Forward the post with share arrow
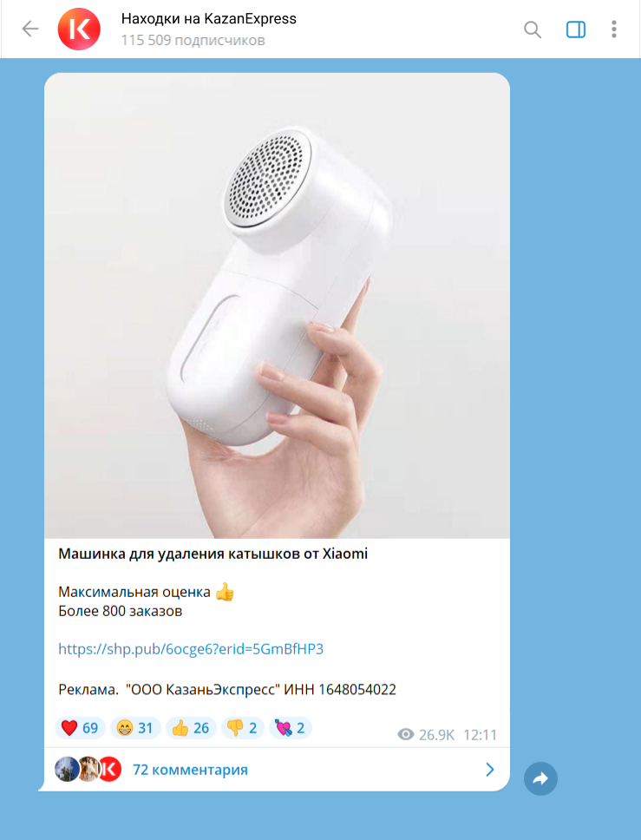The image size is (641, 840). click(x=540, y=778)
